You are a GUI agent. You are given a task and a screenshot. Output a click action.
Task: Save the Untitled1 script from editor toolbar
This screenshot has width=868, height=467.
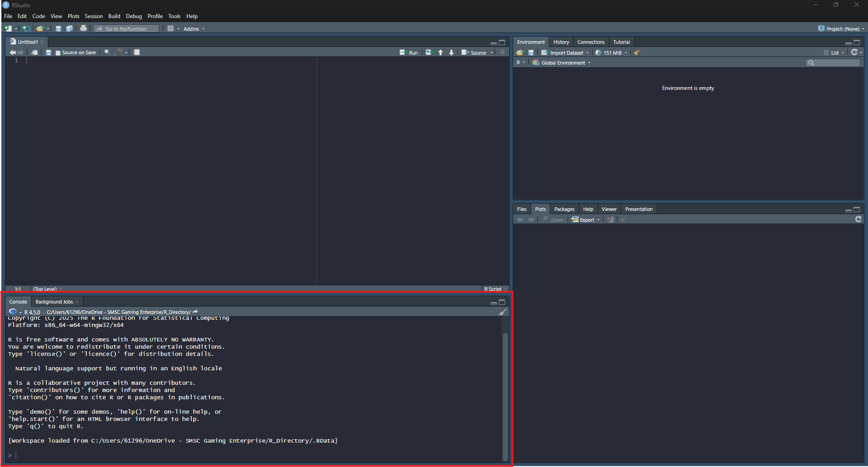[48, 52]
